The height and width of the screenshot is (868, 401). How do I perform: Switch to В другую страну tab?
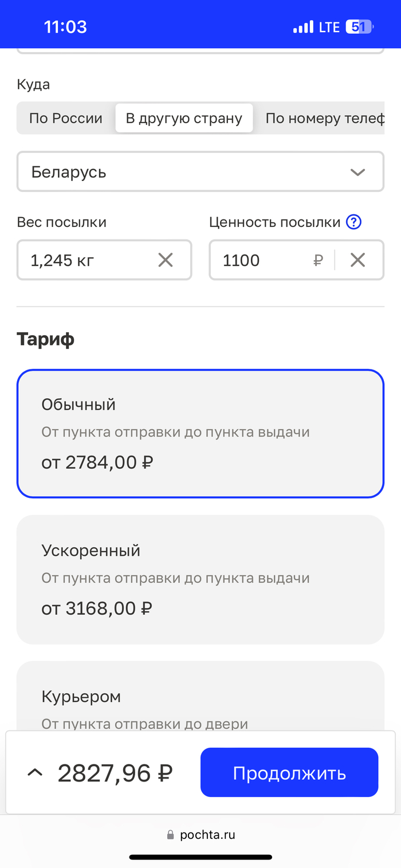coord(184,119)
